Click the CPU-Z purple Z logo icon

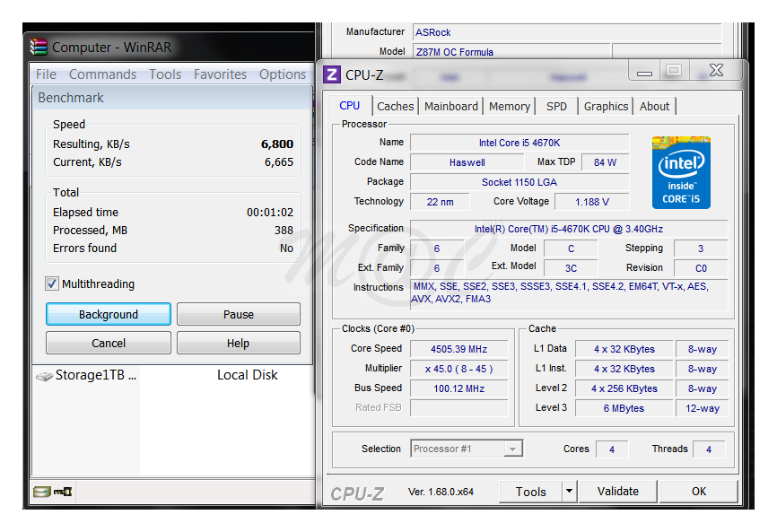[x=332, y=74]
